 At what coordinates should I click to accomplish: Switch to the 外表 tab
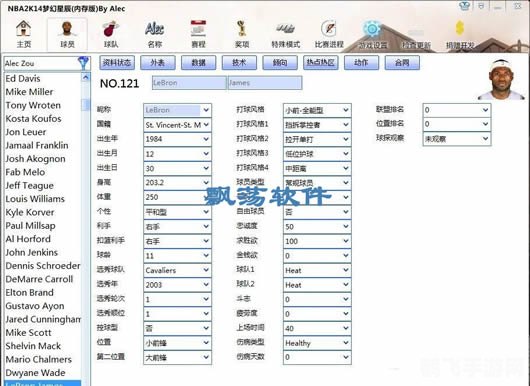pos(158,63)
